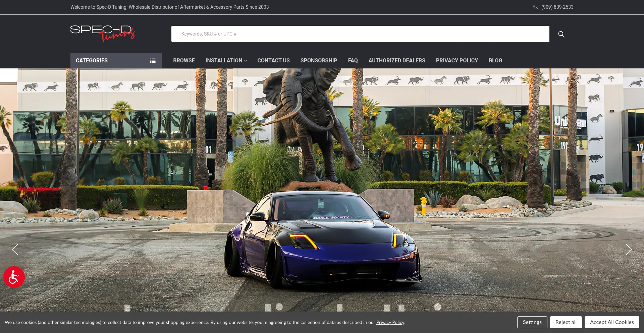644x333 pixels.
Task: Click the Spec-D Tuning logo
Action: 103,34
